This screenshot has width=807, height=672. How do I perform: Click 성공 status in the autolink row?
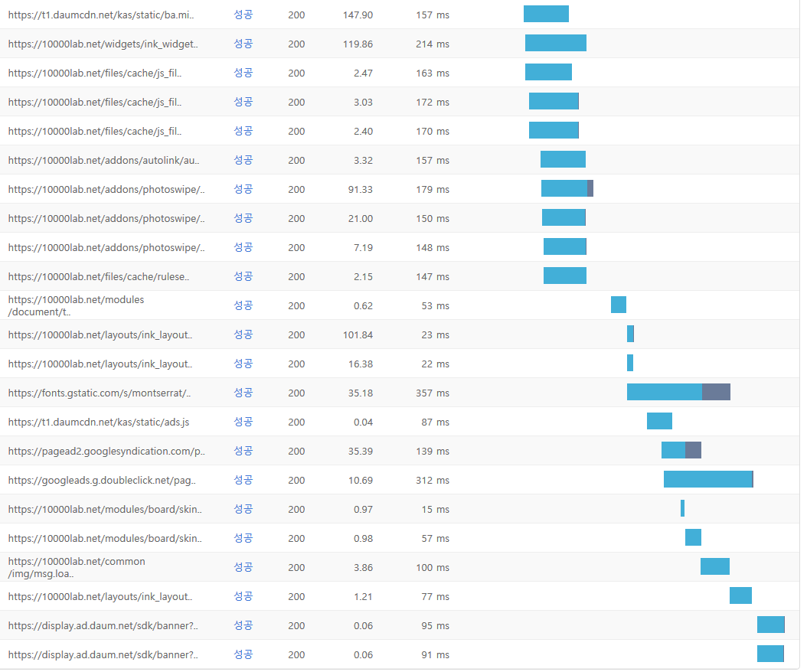(243, 161)
